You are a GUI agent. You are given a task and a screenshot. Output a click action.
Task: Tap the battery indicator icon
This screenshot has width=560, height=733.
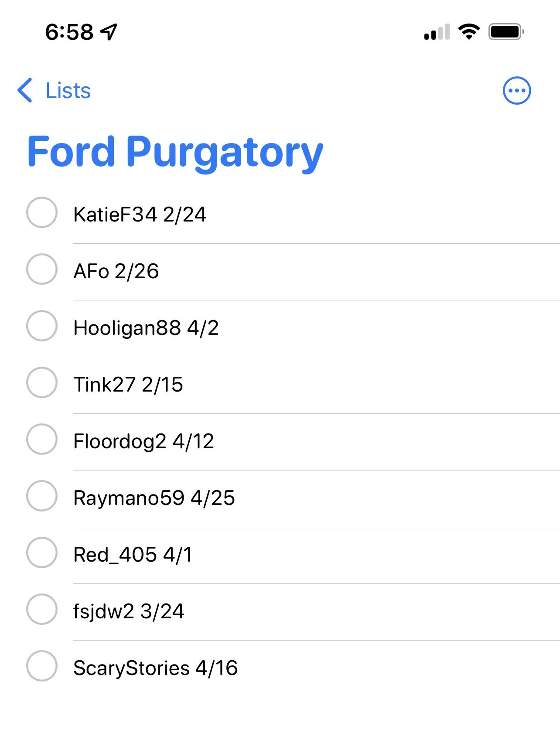point(506,32)
